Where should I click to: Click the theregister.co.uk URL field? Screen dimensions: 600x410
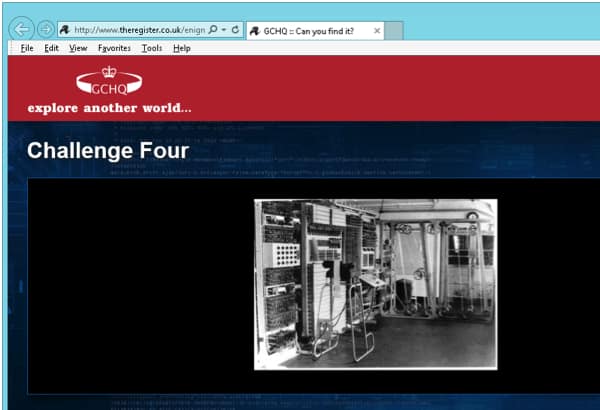tap(138, 30)
